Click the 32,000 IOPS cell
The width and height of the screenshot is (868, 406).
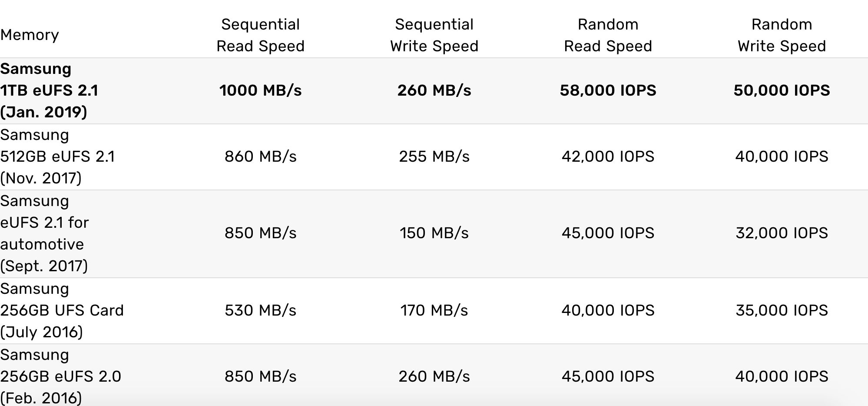(x=782, y=233)
